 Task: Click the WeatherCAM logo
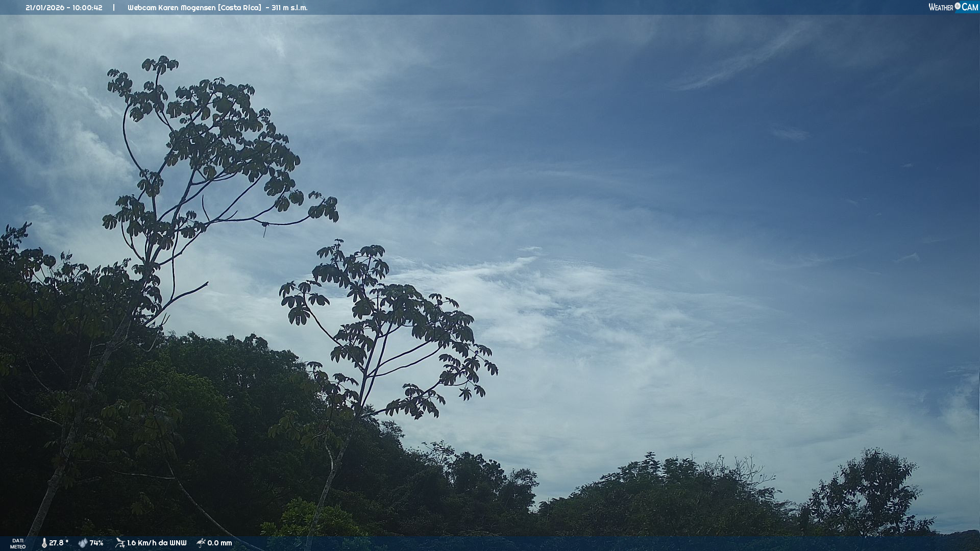[953, 7]
